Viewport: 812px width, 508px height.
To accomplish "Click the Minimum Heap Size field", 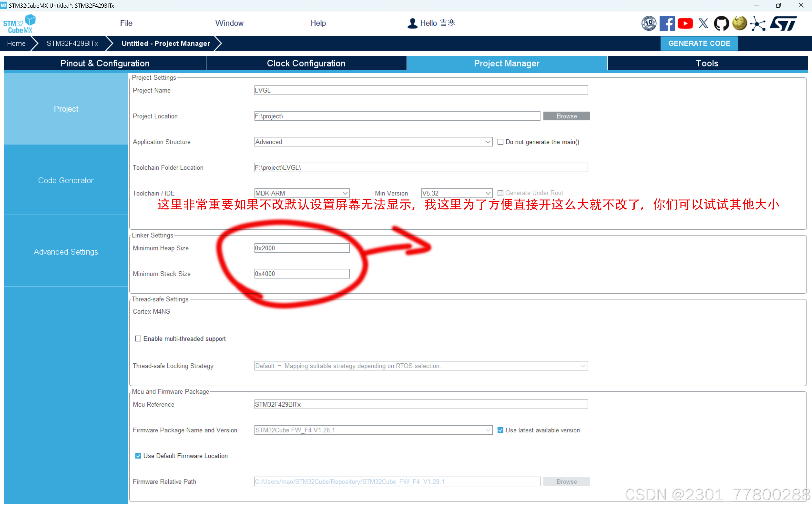I will coord(301,248).
